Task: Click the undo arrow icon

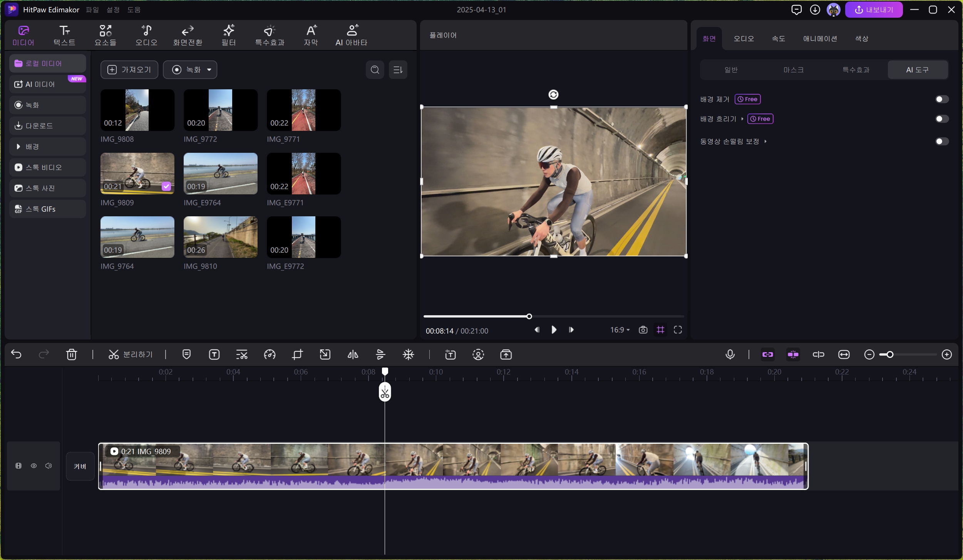Action: tap(16, 354)
